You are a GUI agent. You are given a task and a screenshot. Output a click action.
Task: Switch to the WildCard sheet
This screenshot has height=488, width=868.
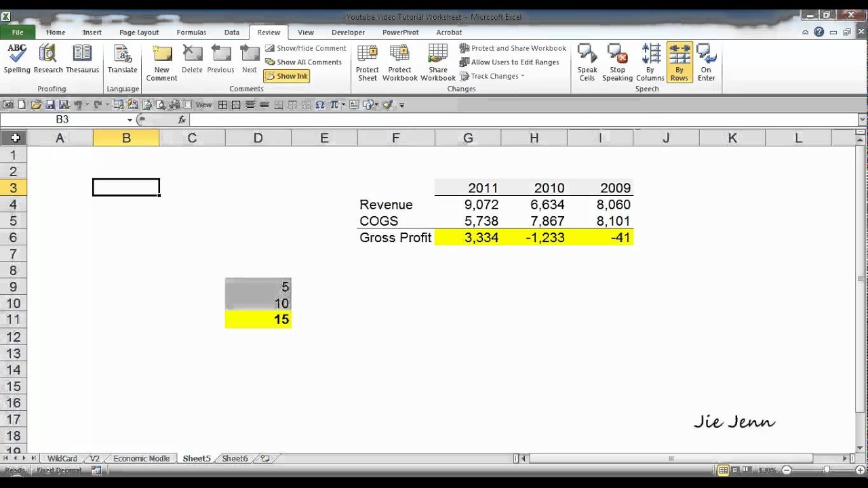pos(62,459)
